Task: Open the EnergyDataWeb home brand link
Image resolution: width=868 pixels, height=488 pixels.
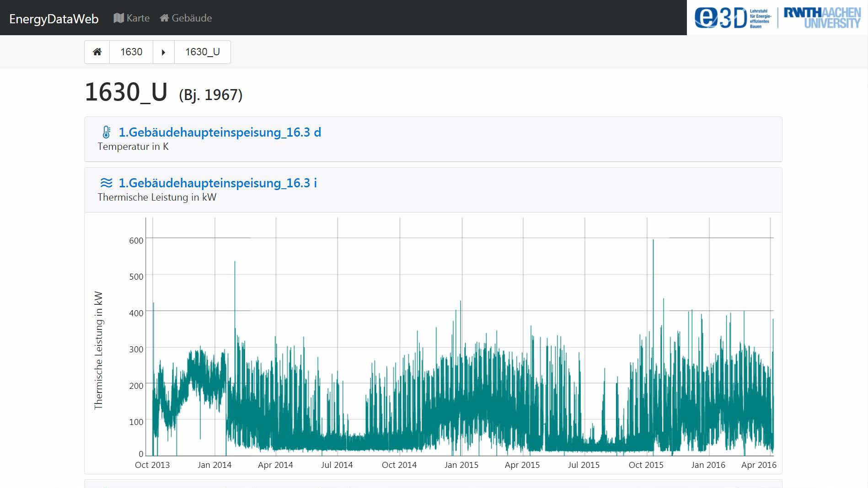Action: click(54, 18)
